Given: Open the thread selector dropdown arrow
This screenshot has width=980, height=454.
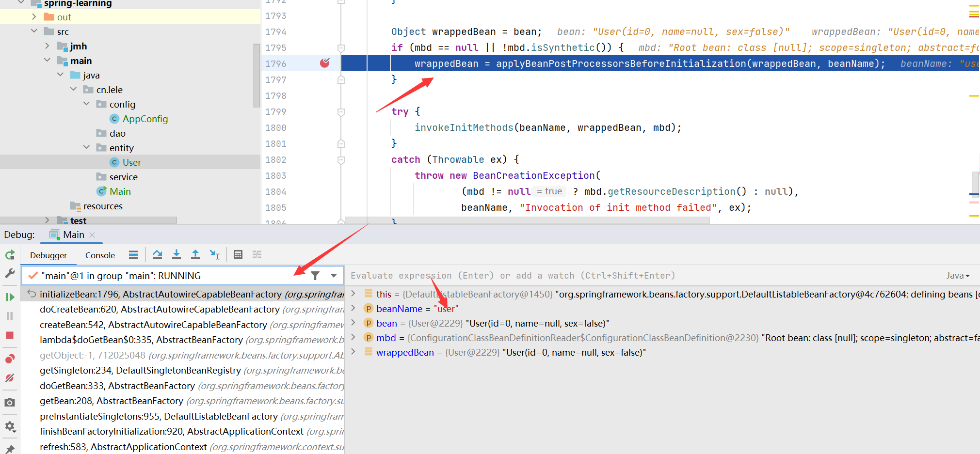Looking at the screenshot, I should click(x=334, y=276).
